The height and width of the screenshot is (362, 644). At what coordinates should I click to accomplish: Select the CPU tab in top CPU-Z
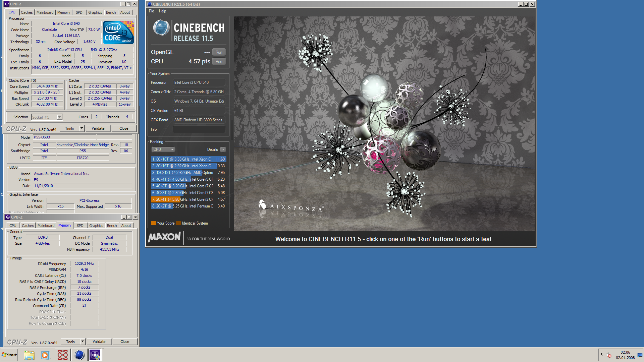click(12, 12)
